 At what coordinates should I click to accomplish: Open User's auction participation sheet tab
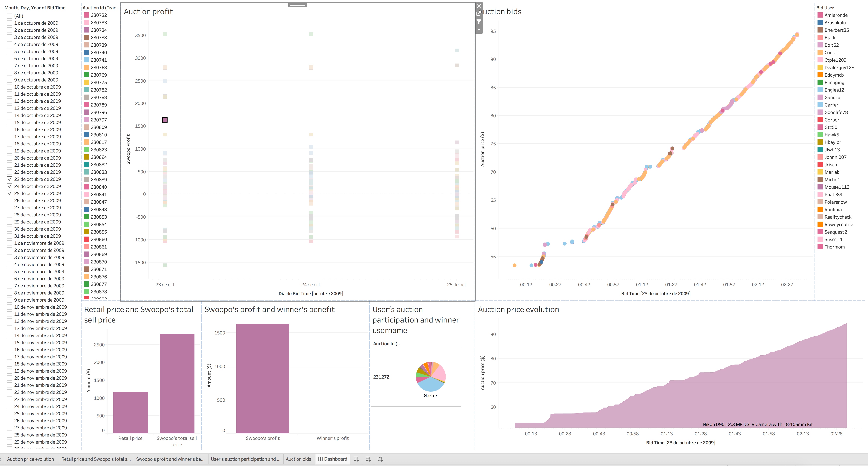point(245,459)
